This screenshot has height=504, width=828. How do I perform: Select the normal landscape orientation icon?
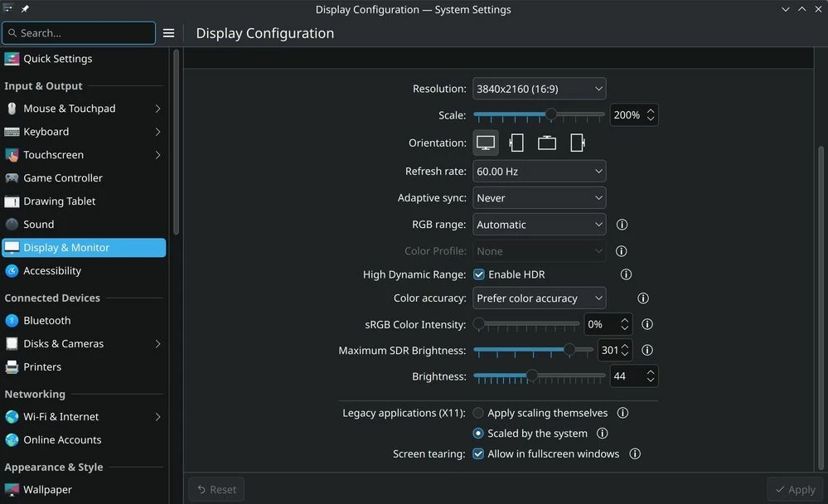(x=486, y=143)
